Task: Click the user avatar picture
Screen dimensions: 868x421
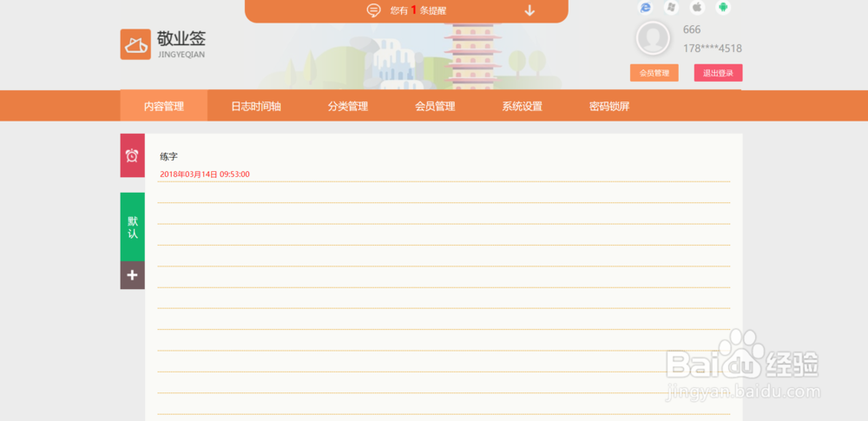Action: (654, 38)
